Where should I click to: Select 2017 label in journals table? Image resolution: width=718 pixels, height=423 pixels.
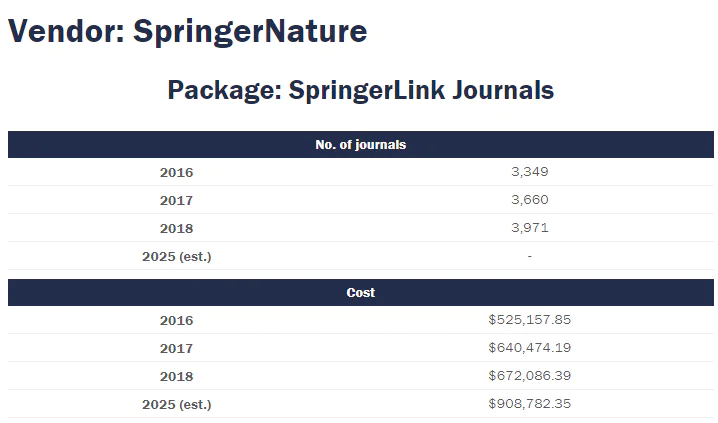(176, 200)
